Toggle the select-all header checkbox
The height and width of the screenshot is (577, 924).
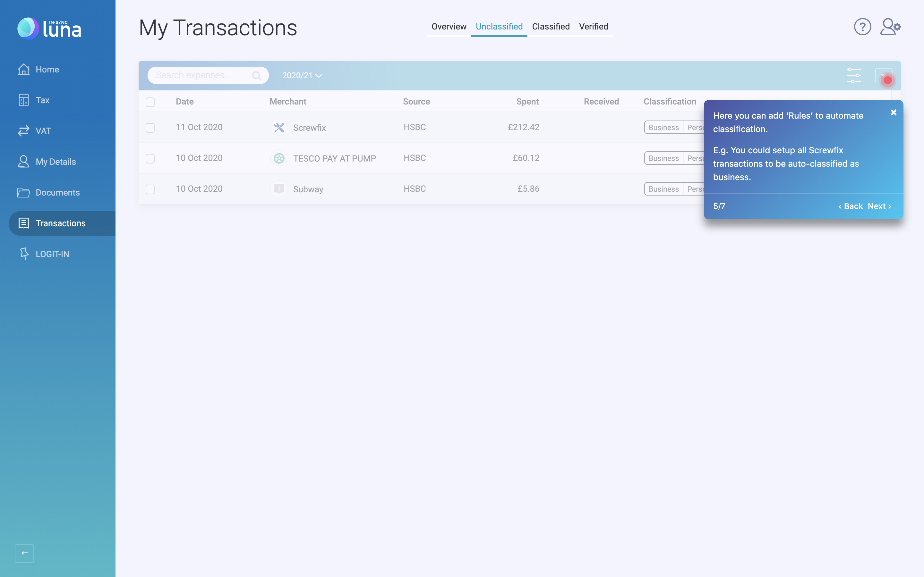(x=150, y=102)
